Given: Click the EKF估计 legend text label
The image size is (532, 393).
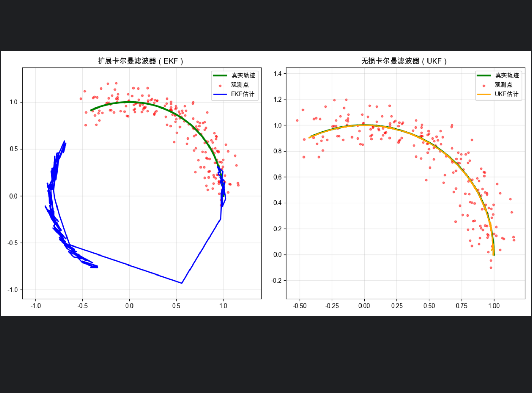Looking at the screenshot, I should (x=242, y=94).
